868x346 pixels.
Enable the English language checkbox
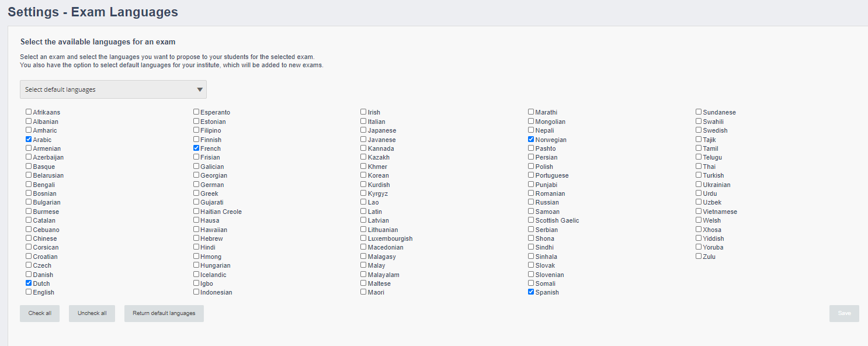coord(29,292)
